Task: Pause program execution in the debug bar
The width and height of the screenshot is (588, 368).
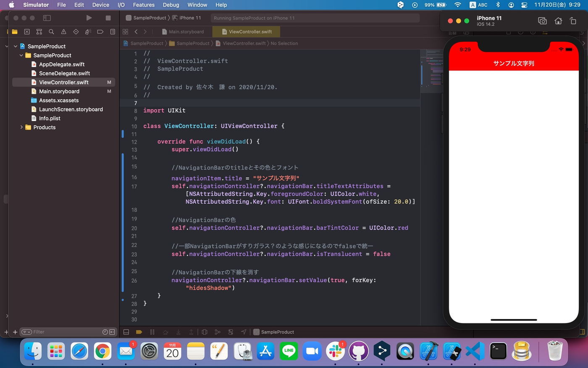Action: (152, 332)
